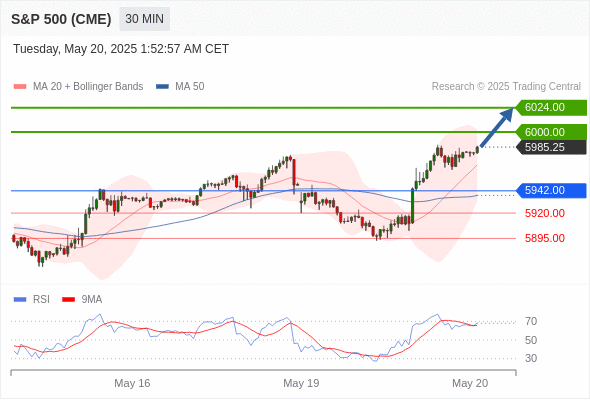Click the 9MA red legend swatch
Image resolution: width=590 pixels, height=400 pixels.
click(68, 300)
